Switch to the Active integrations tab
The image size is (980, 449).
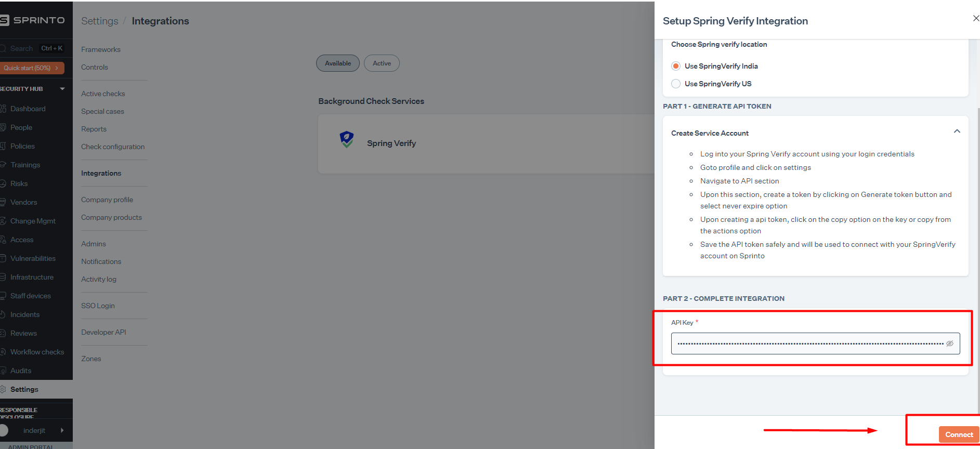point(382,63)
